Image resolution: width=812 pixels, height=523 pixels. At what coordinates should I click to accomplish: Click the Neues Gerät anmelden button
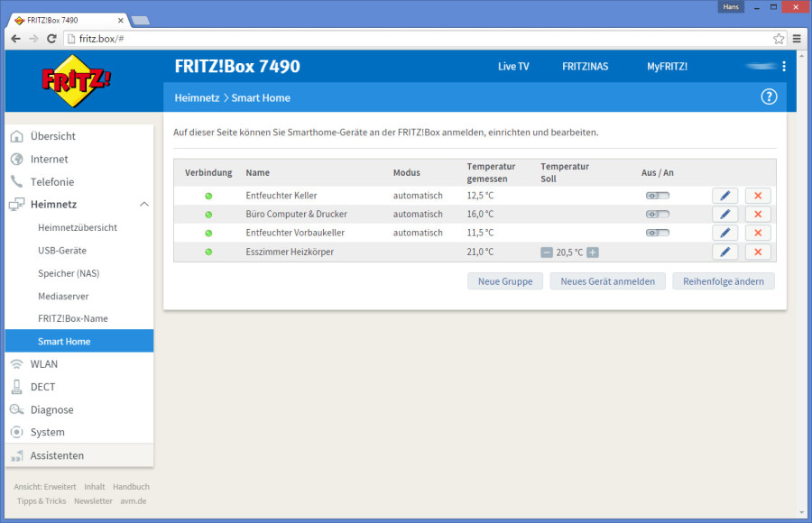(607, 281)
